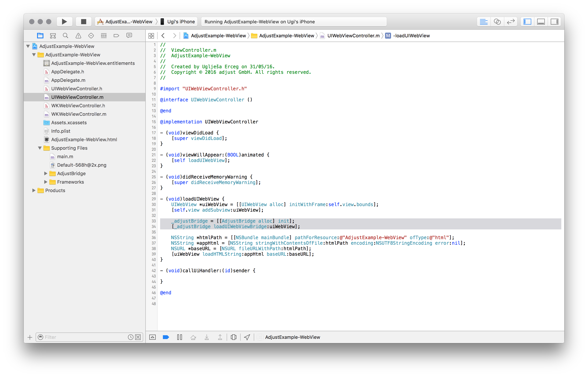Deactivate breakpoints with blue toggle
This screenshot has width=588, height=377.
click(x=166, y=337)
